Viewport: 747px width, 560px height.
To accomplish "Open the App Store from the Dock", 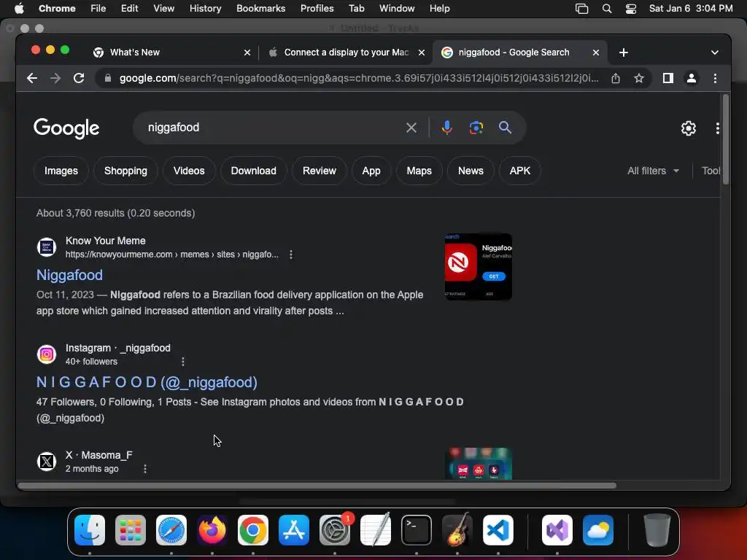I will 294,530.
